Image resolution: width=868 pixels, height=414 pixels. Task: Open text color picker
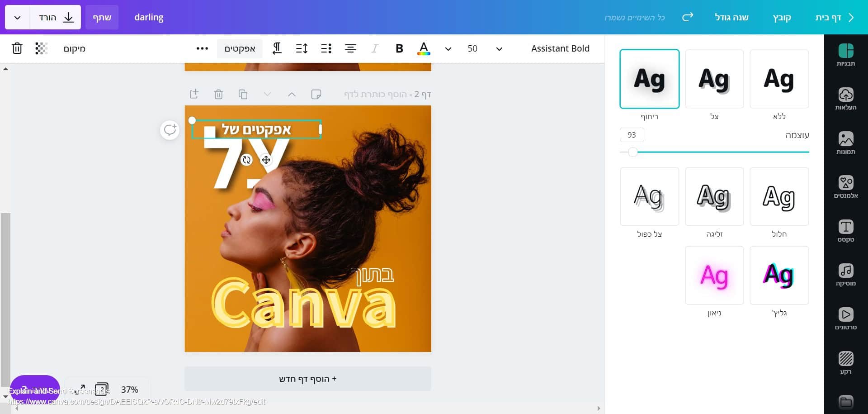tap(424, 48)
